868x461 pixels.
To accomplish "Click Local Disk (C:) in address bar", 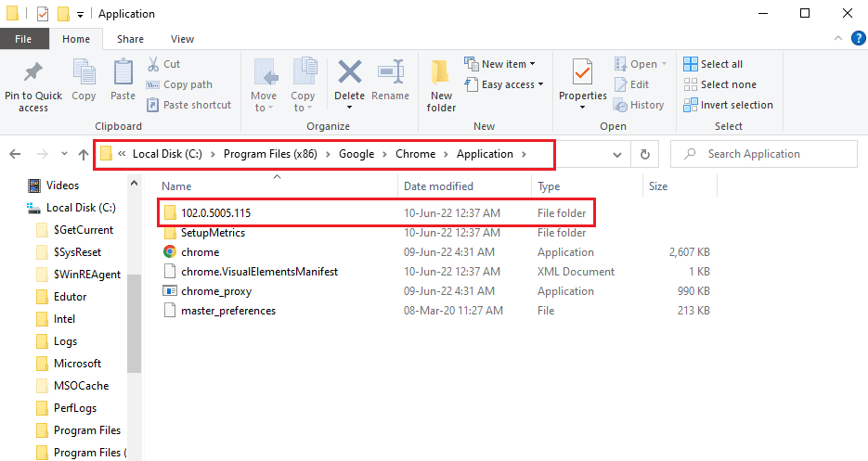I will click(167, 154).
